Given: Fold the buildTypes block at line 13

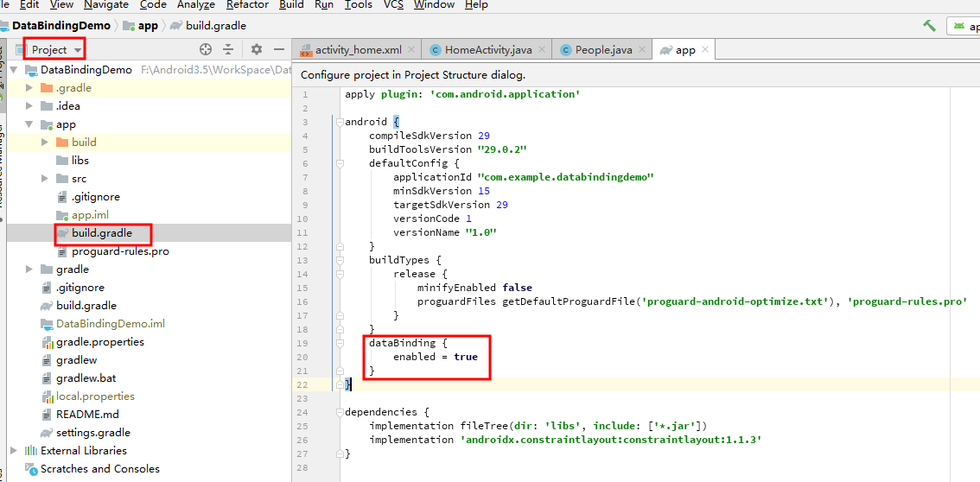Looking at the screenshot, I should (x=340, y=259).
